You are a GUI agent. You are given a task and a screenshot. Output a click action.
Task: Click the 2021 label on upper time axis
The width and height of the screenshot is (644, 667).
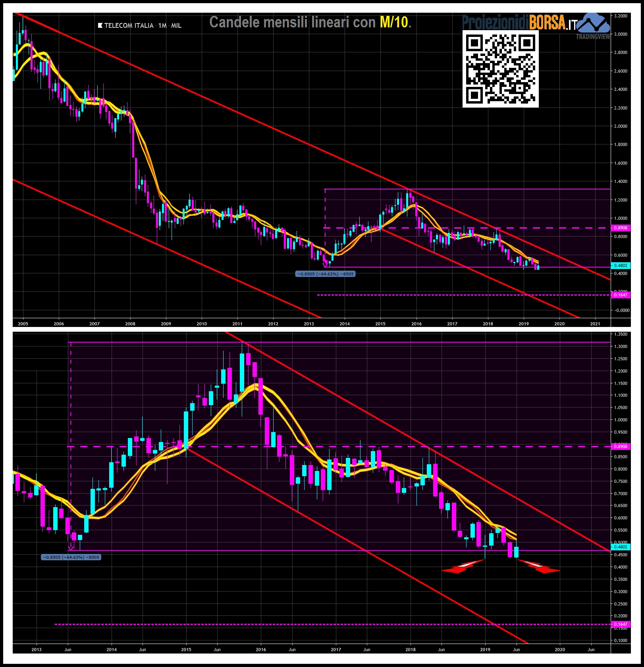pos(595,324)
